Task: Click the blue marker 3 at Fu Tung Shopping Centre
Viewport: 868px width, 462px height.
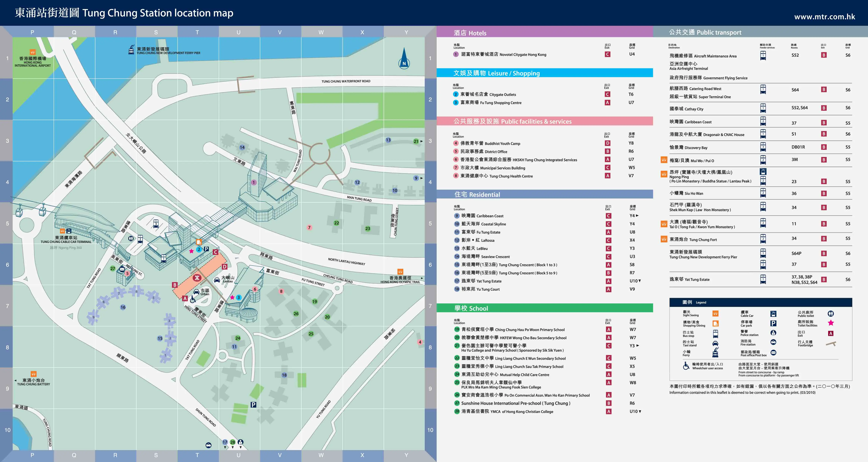Action: tap(239, 297)
